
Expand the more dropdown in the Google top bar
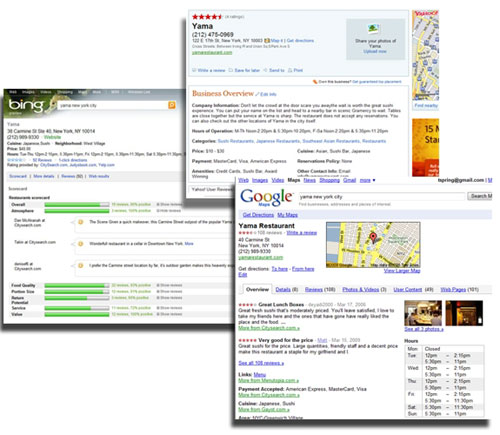pyautogui.click(x=367, y=180)
